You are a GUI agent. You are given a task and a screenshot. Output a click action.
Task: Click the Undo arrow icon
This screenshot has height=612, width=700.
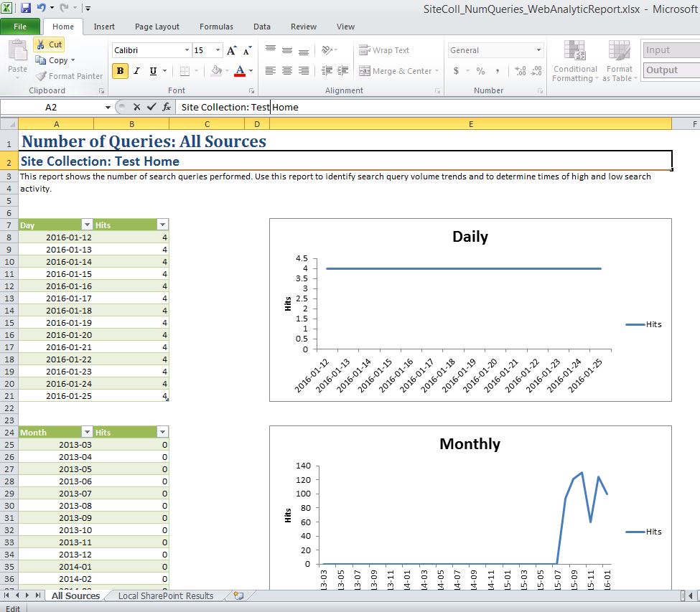(41, 8)
